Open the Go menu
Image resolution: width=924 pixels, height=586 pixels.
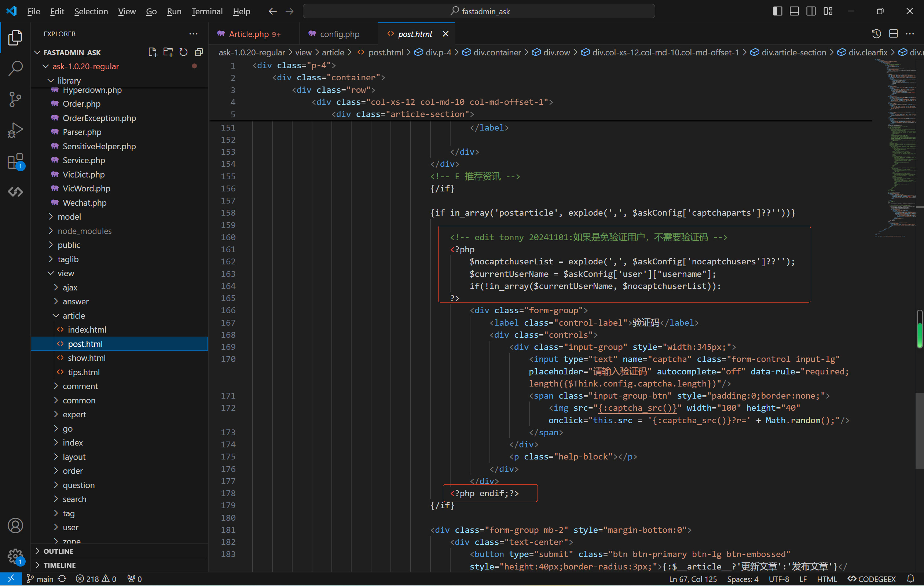(x=151, y=11)
